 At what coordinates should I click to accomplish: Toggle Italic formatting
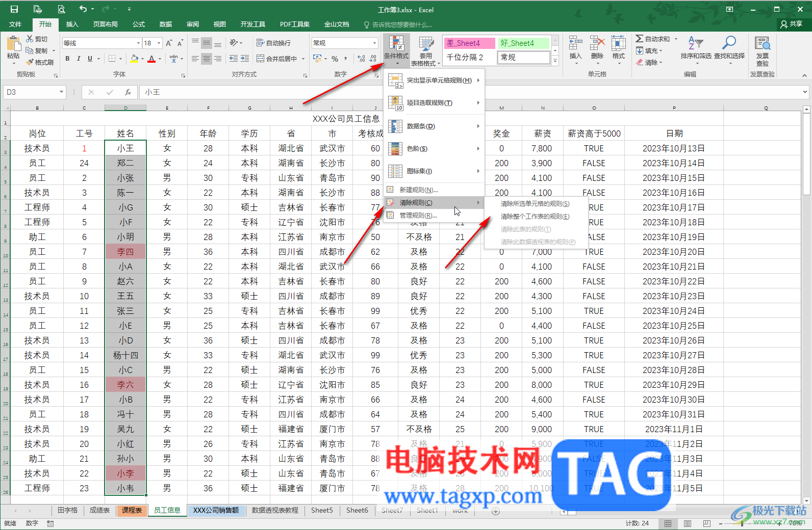pyautogui.click(x=79, y=59)
